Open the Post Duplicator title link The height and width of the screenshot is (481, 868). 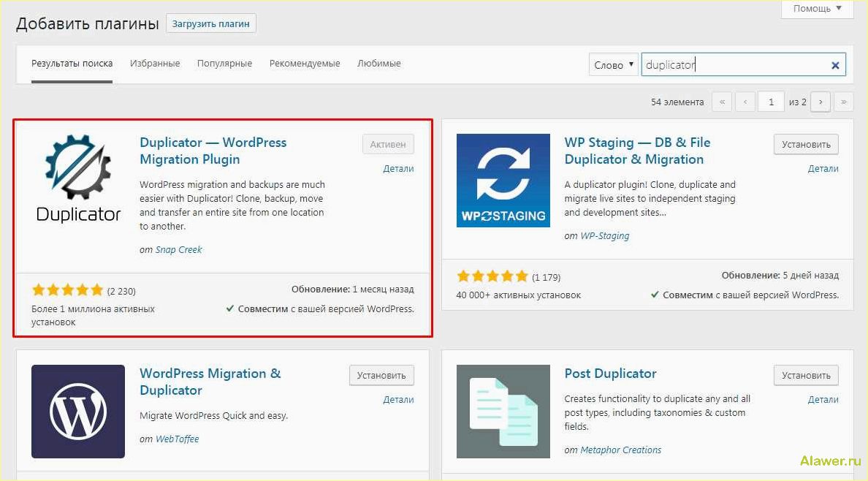point(611,374)
